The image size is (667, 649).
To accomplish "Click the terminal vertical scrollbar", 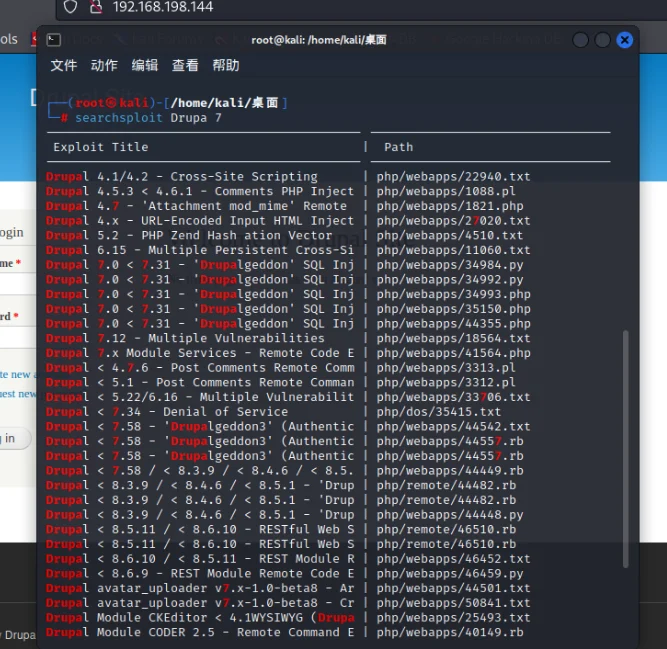I will 625,449.
